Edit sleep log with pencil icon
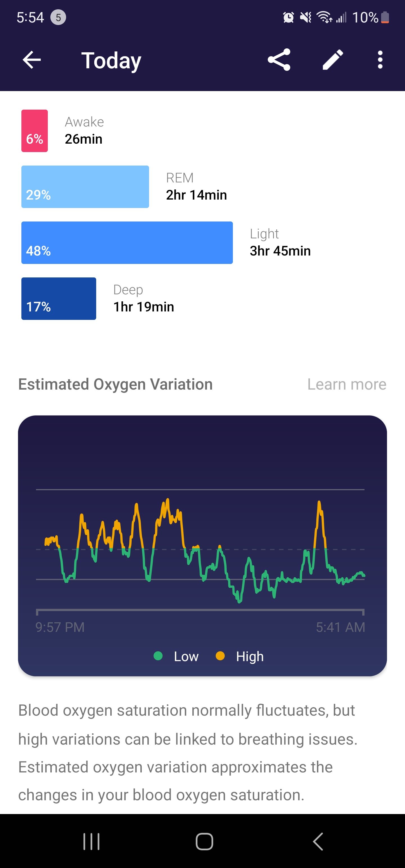 click(333, 60)
